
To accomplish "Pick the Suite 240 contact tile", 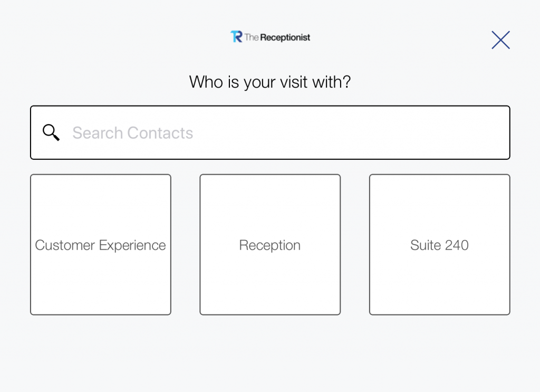I will coord(439,245).
